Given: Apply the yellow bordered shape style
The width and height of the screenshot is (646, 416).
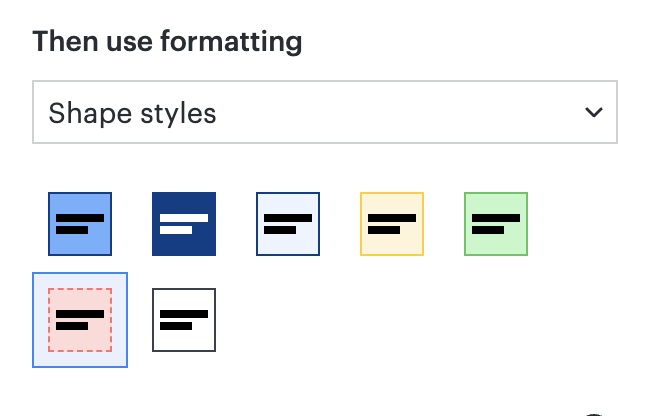Looking at the screenshot, I should pos(392,224).
